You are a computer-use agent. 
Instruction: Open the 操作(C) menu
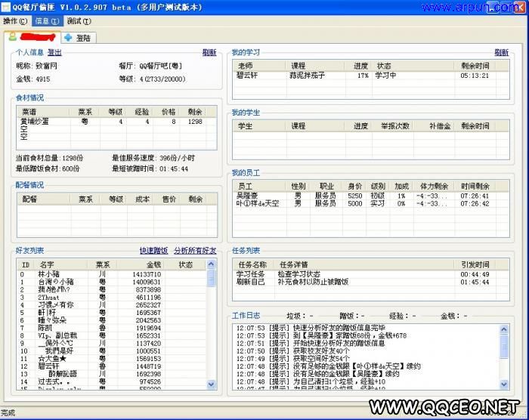pos(15,21)
